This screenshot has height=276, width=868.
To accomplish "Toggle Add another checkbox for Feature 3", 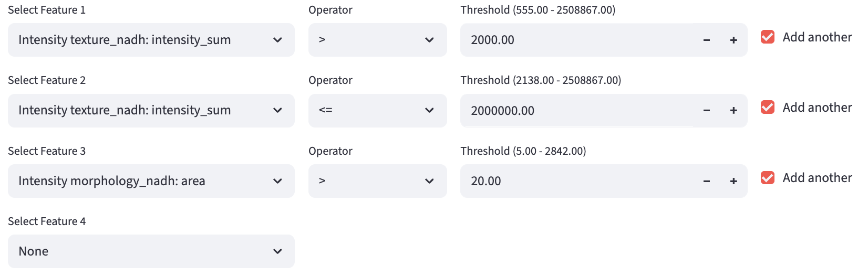I will 768,178.
